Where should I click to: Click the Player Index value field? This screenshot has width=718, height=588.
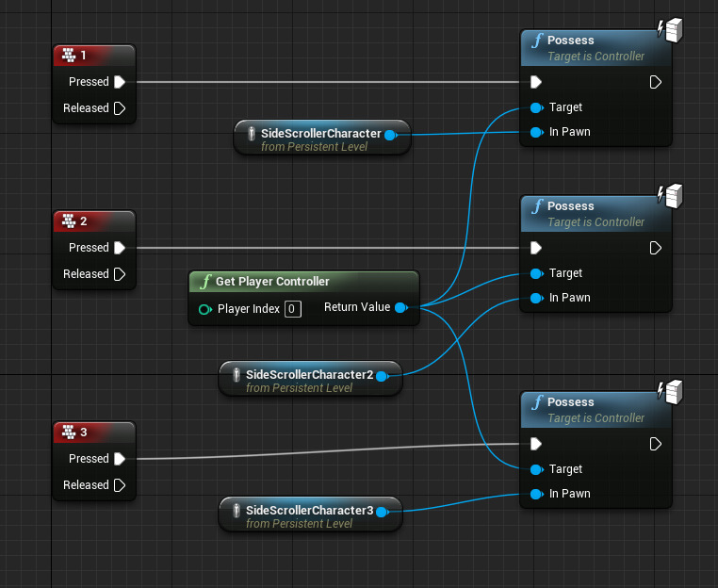coord(293,309)
